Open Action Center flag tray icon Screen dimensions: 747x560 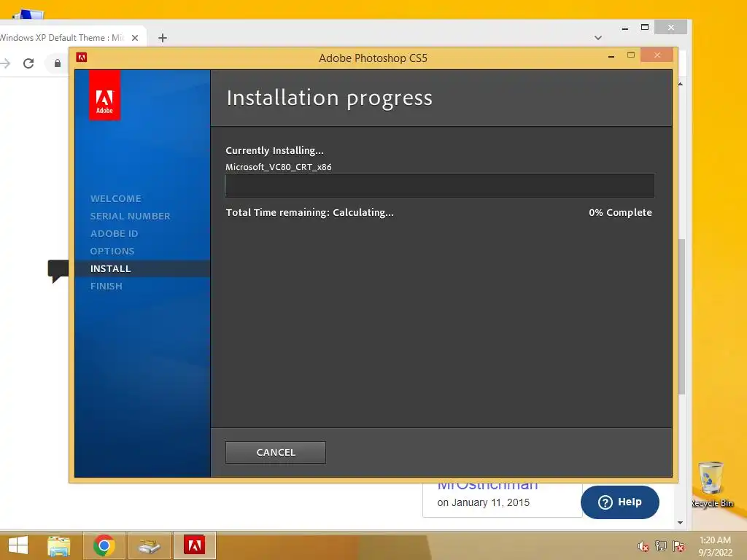[x=678, y=546]
